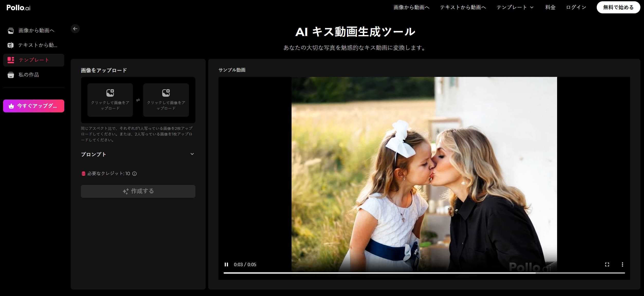Click the サンプル動画 label

(x=232, y=70)
